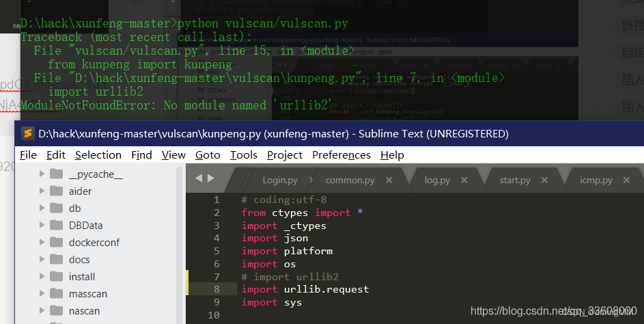Expand the __pycache__ folder

tap(42, 174)
